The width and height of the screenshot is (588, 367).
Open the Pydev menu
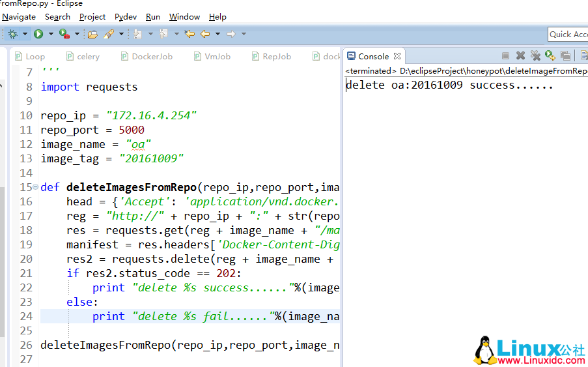pos(125,17)
